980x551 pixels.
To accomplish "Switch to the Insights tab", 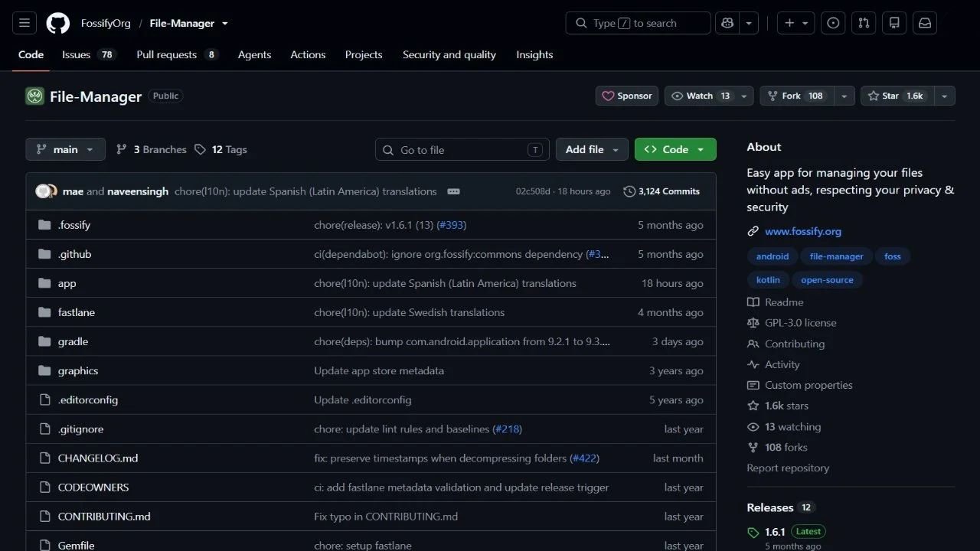I will (x=534, y=54).
